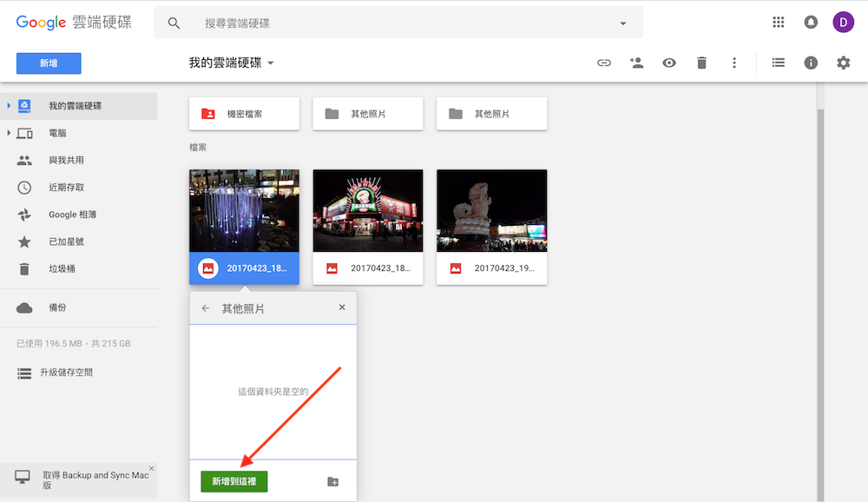868x502 pixels.
Task: Close the 其他照片 move dialog
Action: click(x=342, y=307)
